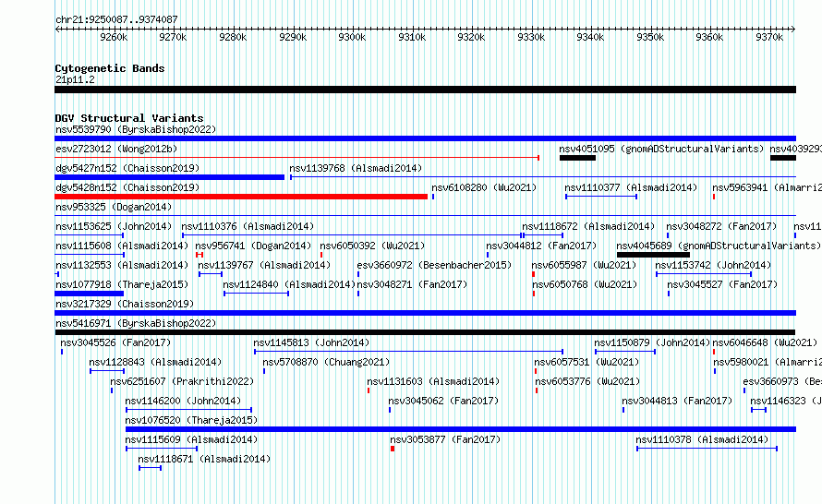Select nsv3053877 (Fan2017) label

click(x=445, y=439)
